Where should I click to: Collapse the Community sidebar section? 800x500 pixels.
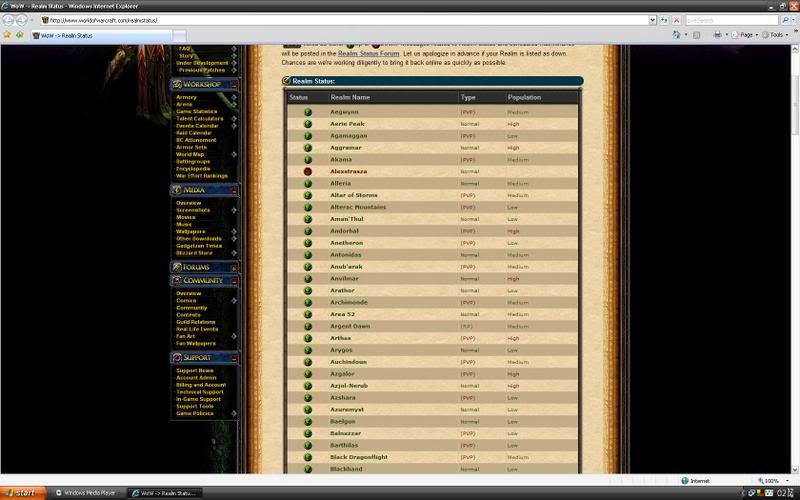tap(234, 281)
